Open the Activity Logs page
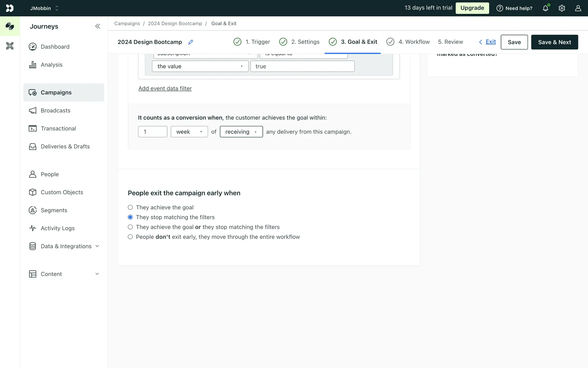Image resolution: width=588 pixels, height=368 pixels. 58,228
